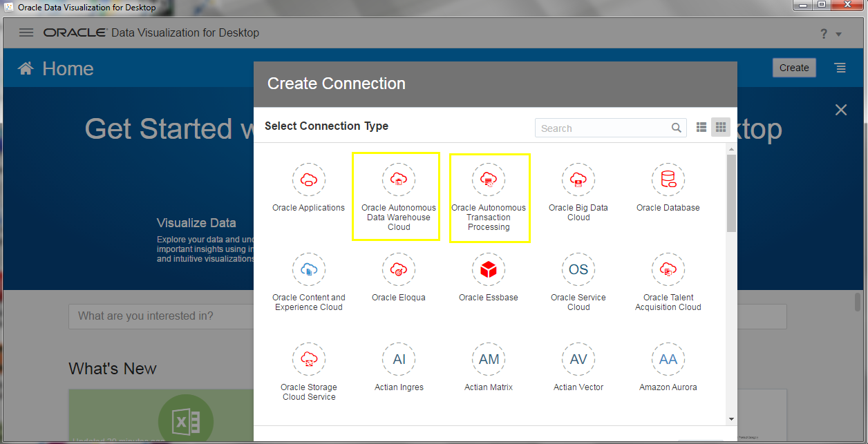Choose Oracle Autonomous Data Warehouse Cloud
Screen dimensions: 868x444
tap(398, 180)
